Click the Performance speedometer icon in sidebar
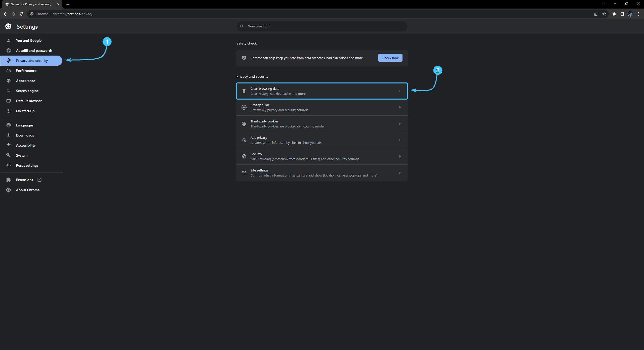 pos(8,71)
